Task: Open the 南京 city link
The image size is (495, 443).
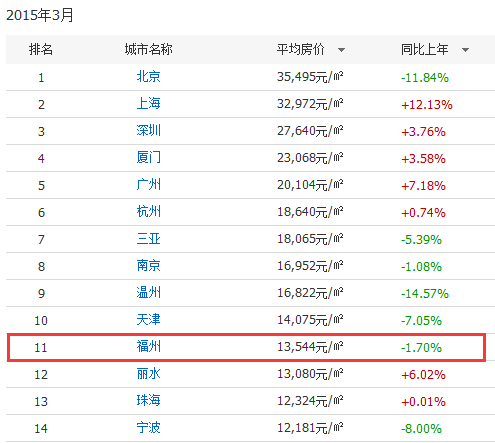Action: coord(149,266)
